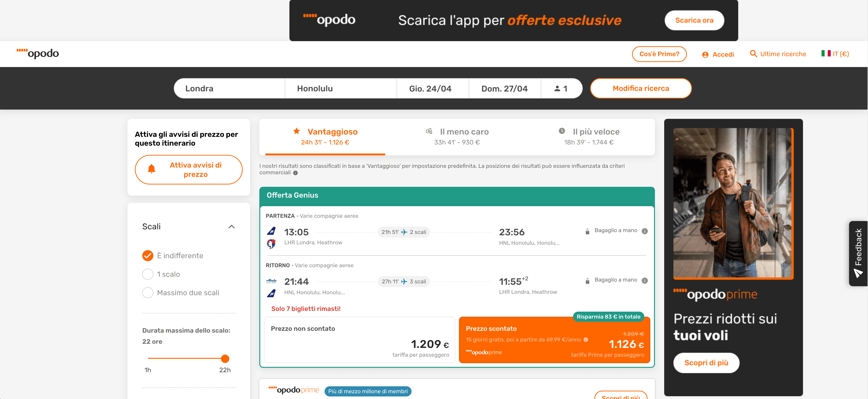Image resolution: width=868 pixels, height=399 pixels.
Task: Click the magnifier icon for Ultime ricerche
Action: coord(753,54)
